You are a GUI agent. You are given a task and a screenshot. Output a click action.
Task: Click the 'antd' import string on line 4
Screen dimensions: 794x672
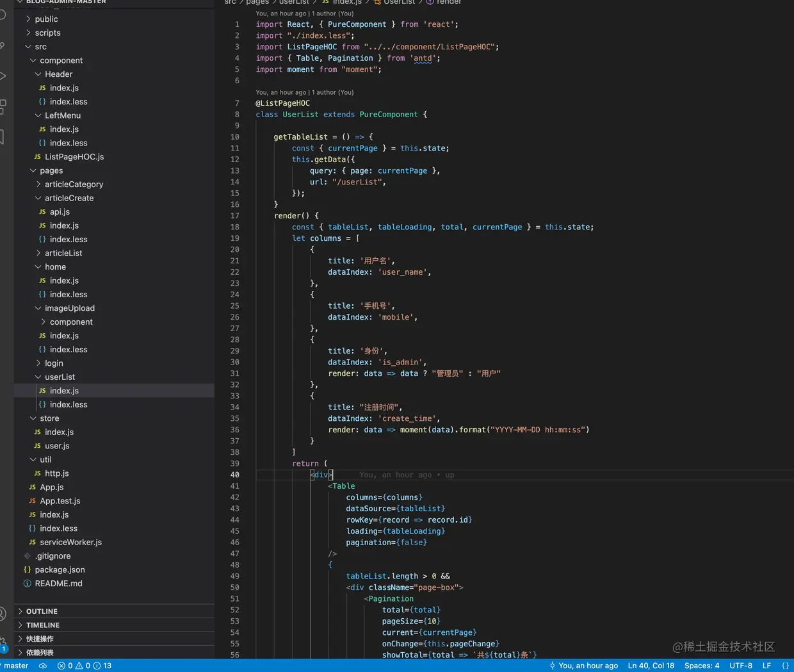(x=423, y=58)
